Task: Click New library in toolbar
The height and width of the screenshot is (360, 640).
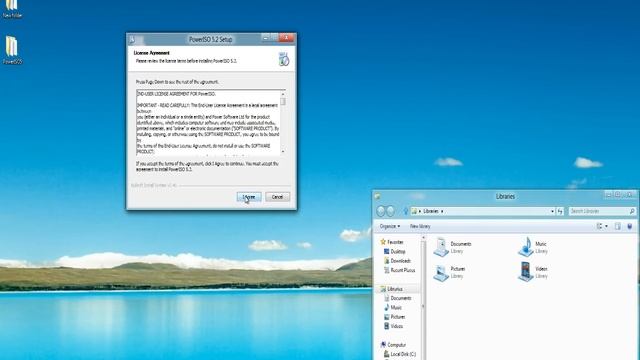Action: (420, 226)
